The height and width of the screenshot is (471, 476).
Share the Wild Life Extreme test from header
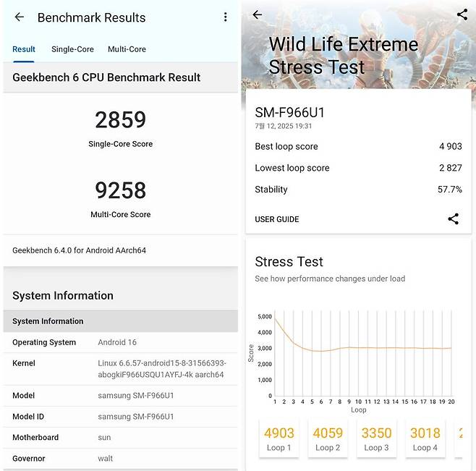(462, 14)
